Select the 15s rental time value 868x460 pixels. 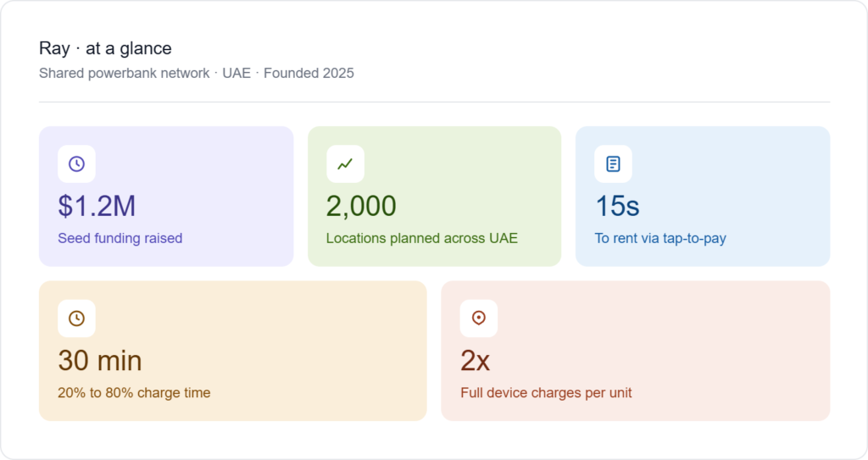click(x=617, y=206)
